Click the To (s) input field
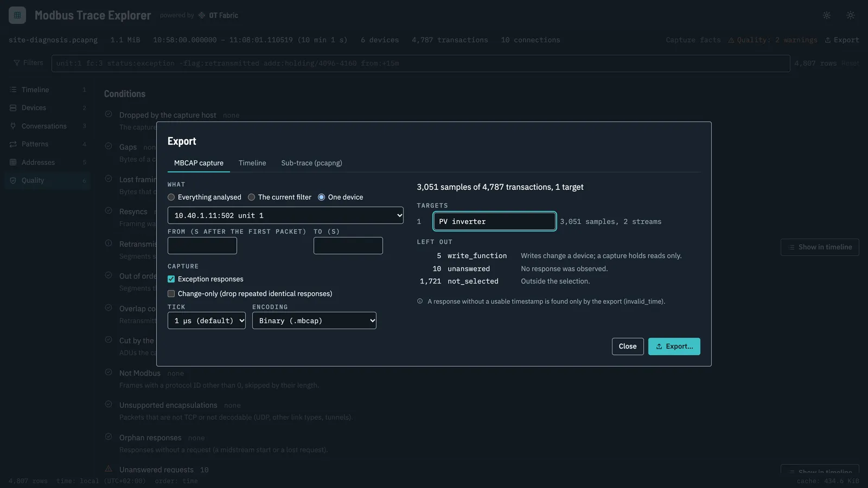The height and width of the screenshot is (488, 868). click(x=348, y=246)
